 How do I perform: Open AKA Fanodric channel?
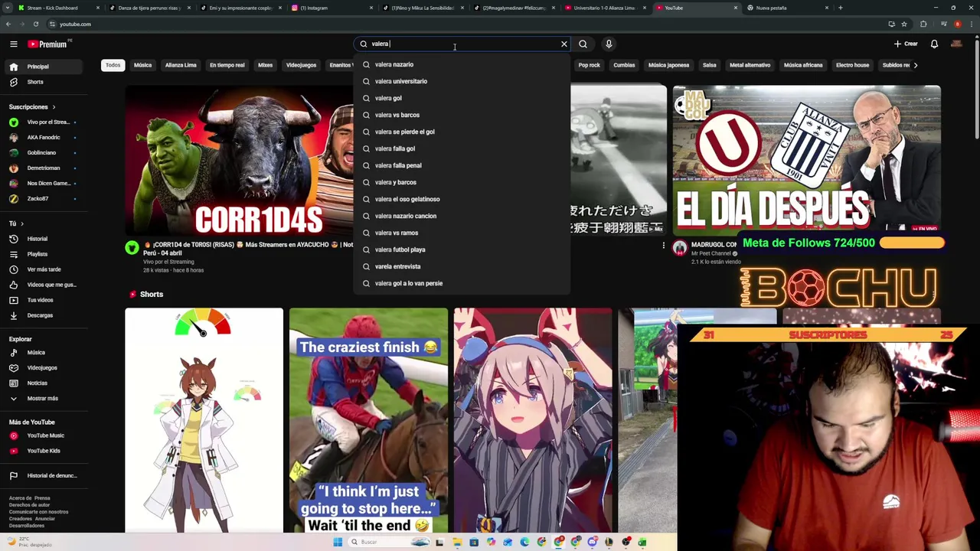point(44,138)
